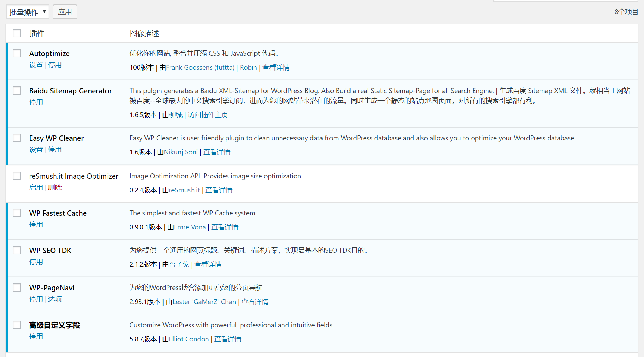Check the WP Fastest Cache checkbox
This screenshot has height=357, width=644.
click(x=17, y=213)
